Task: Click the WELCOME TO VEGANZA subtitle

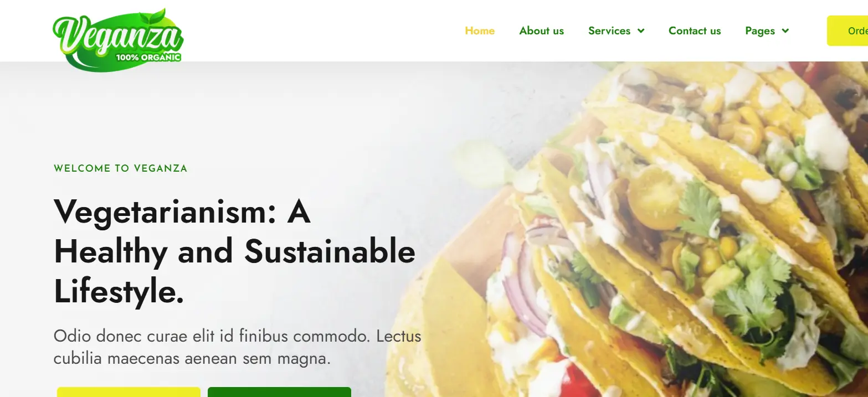Action: tap(120, 168)
